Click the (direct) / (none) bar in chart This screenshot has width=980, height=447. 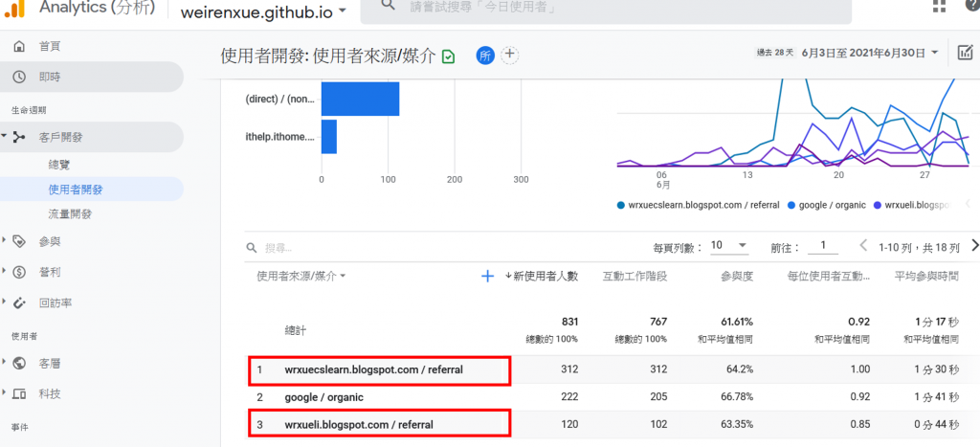(360, 99)
